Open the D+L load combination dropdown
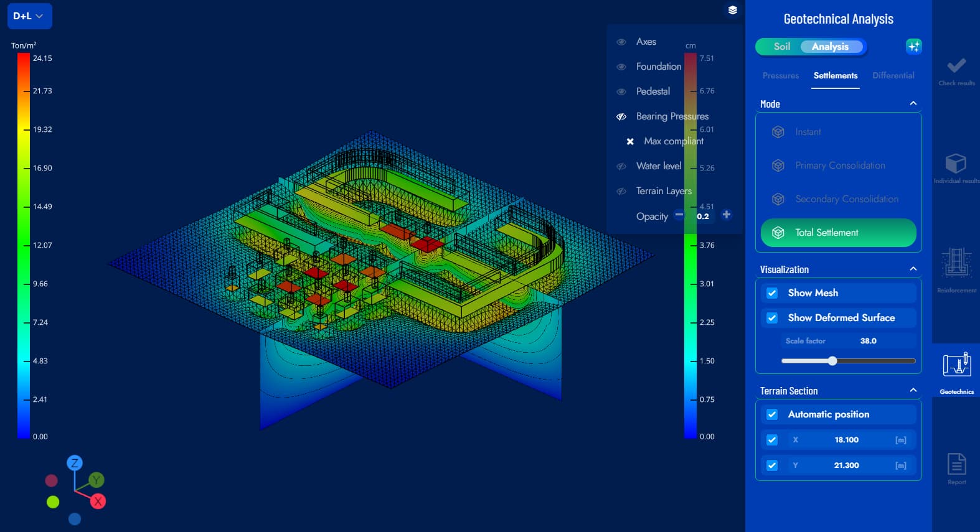Screen dimensions: 980x532 pos(29,16)
